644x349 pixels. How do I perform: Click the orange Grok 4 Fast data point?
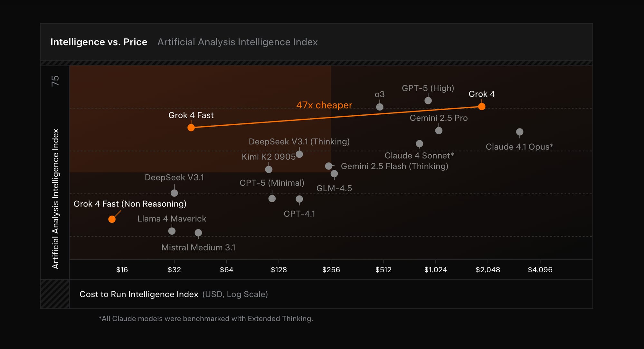191,128
